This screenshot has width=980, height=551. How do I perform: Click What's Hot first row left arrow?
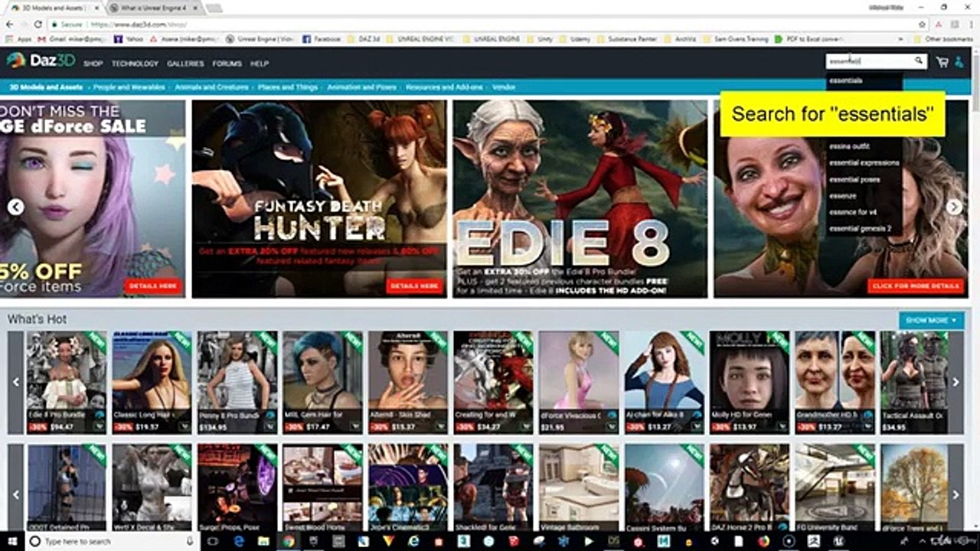coord(15,382)
